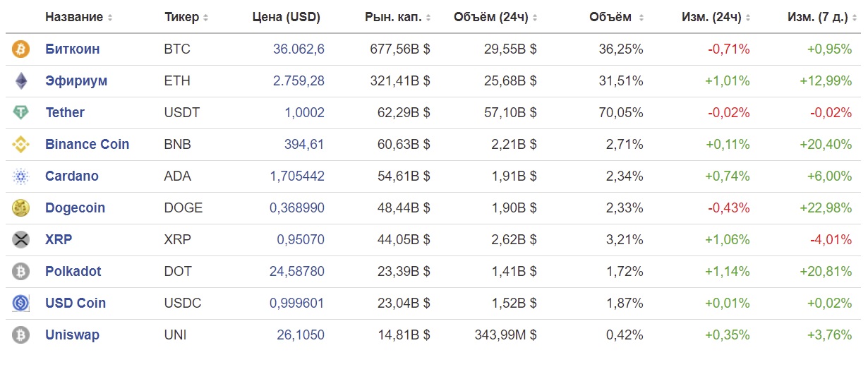Open the Биткоин coin page link
Image resolution: width=868 pixels, height=367 pixels.
pos(73,49)
